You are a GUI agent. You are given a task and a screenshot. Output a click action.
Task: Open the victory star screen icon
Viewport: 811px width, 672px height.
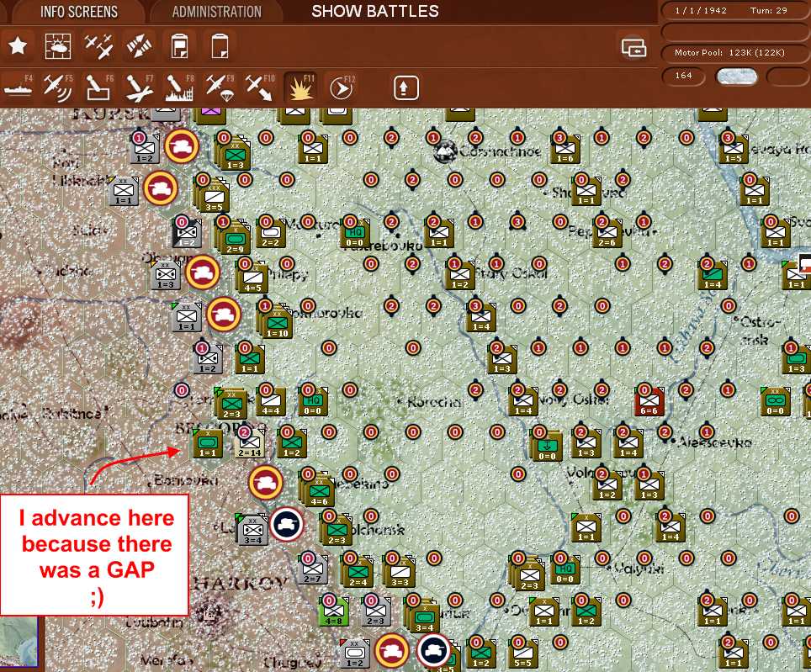18,46
